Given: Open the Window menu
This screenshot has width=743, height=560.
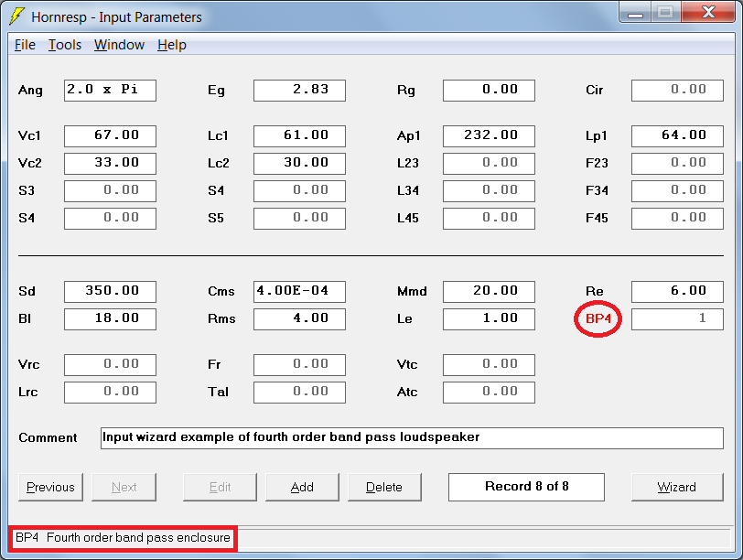Looking at the screenshot, I should (119, 45).
